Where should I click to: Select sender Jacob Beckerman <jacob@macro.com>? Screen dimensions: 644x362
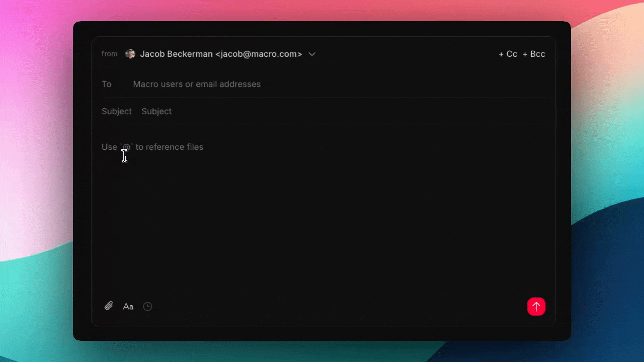[x=221, y=54]
